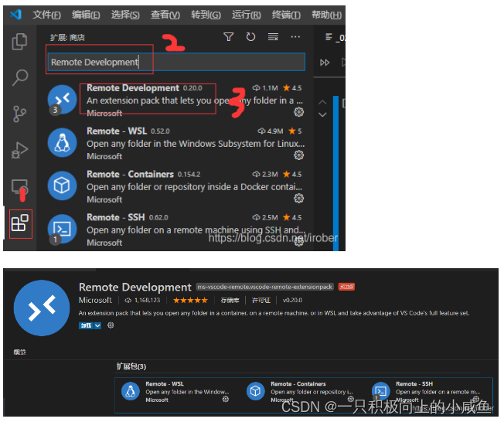
Task: Click Remote - WSL penguin icon in extension pack
Action: pyautogui.click(x=131, y=391)
